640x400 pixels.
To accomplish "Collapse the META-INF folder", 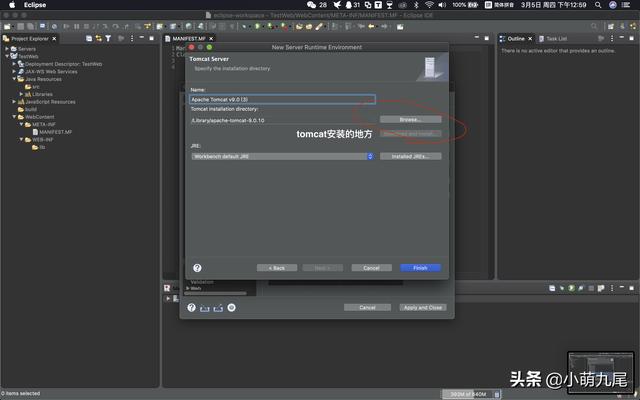I will tap(21, 124).
